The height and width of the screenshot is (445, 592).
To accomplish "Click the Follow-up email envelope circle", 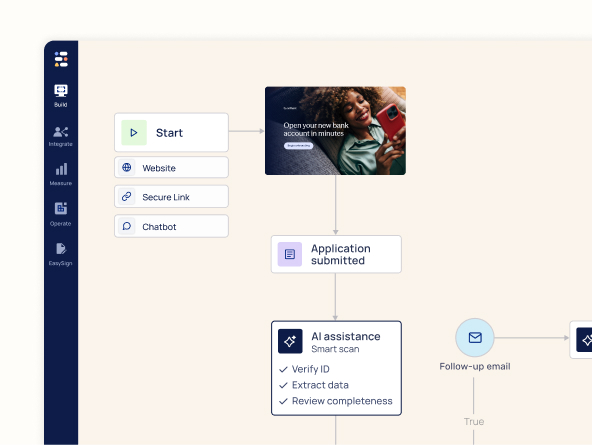I will click(x=475, y=337).
